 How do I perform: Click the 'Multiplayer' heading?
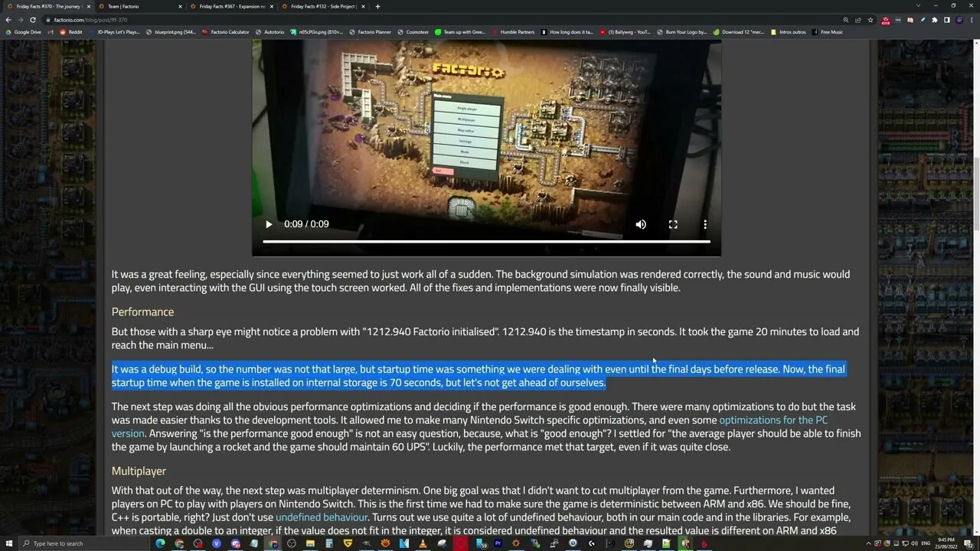139,471
